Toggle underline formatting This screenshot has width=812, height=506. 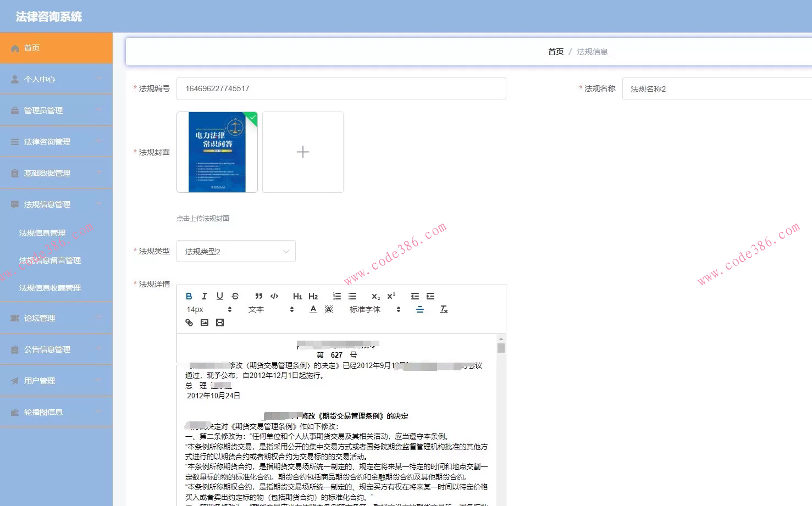(x=219, y=296)
